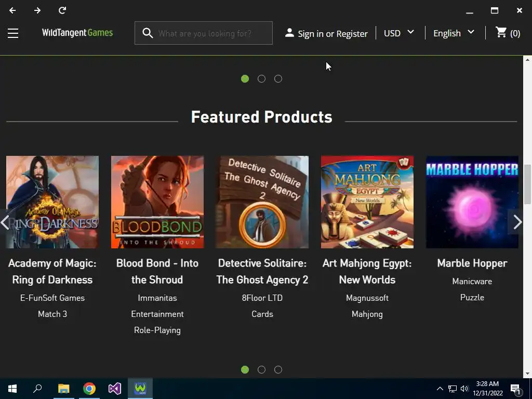The height and width of the screenshot is (399, 532).
Task: Click the volume speaker tray icon
Action: [x=464, y=389]
